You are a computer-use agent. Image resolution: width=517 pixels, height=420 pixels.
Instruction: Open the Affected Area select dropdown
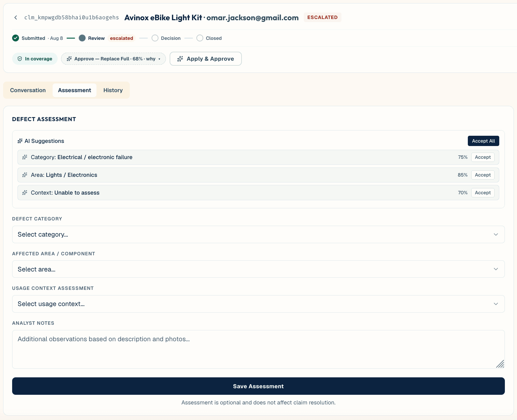[258, 269]
